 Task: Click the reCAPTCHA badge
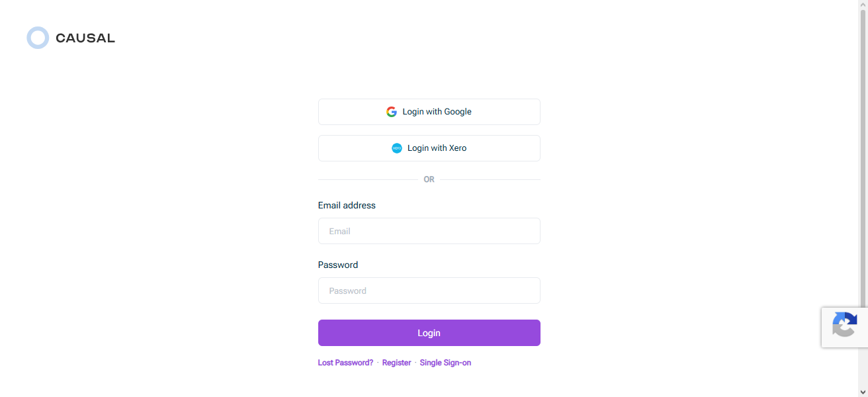tap(844, 327)
